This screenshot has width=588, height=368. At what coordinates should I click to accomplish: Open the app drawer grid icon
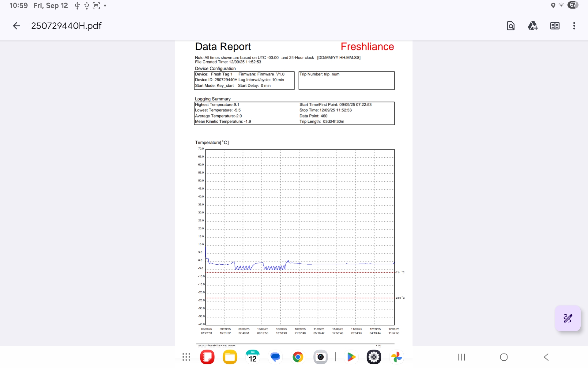186,357
